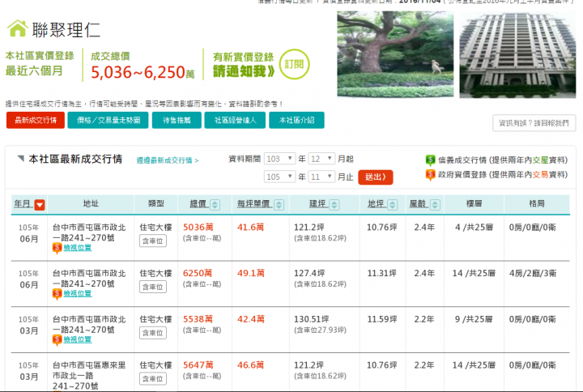Open the 社區經營達人 tab

pyautogui.click(x=235, y=120)
